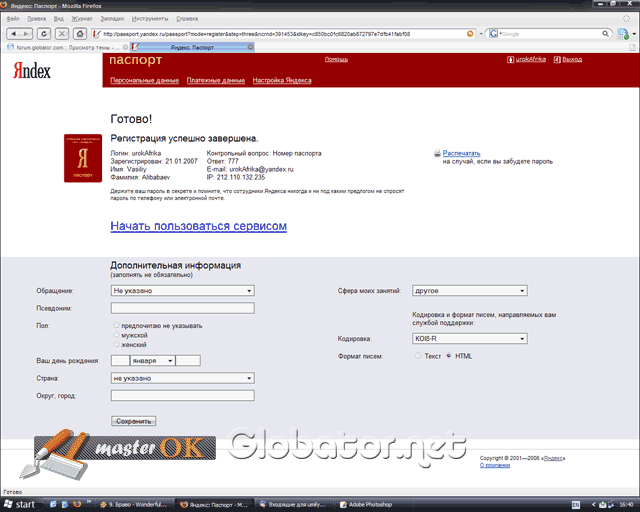Click the 'Округ, город' input field
Viewport: 640px width, 512px height.
[183, 395]
